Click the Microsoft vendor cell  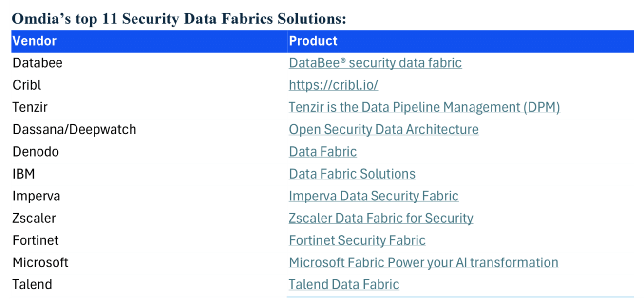(40, 262)
